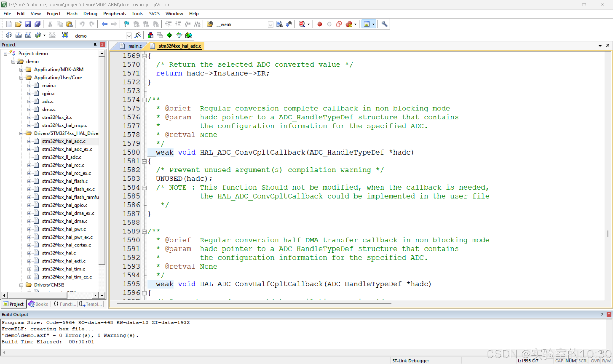Pin the Project panel
This screenshot has height=364, width=613.
(x=95, y=45)
